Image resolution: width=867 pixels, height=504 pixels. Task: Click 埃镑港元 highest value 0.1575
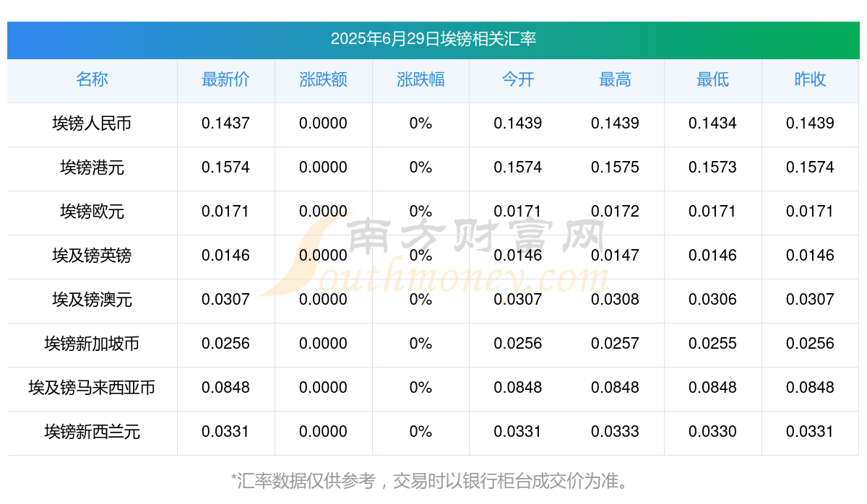pos(615,168)
